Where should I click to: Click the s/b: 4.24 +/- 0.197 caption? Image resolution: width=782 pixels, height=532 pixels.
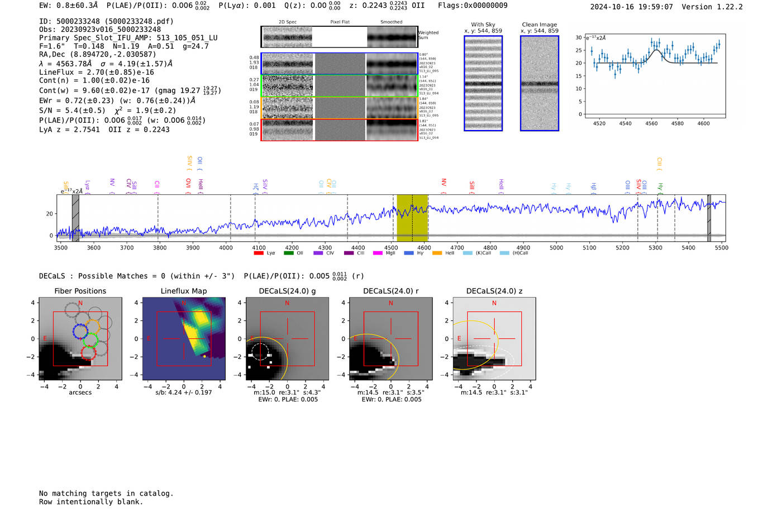coord(184,392)
